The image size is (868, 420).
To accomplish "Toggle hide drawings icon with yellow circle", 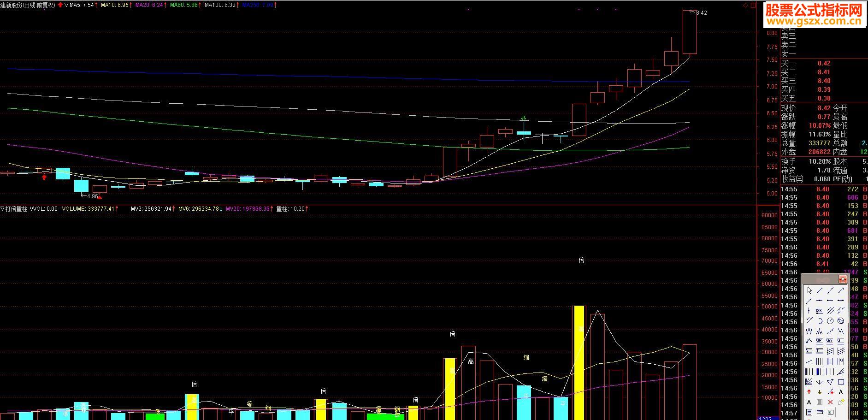I will tap(841, 402).
